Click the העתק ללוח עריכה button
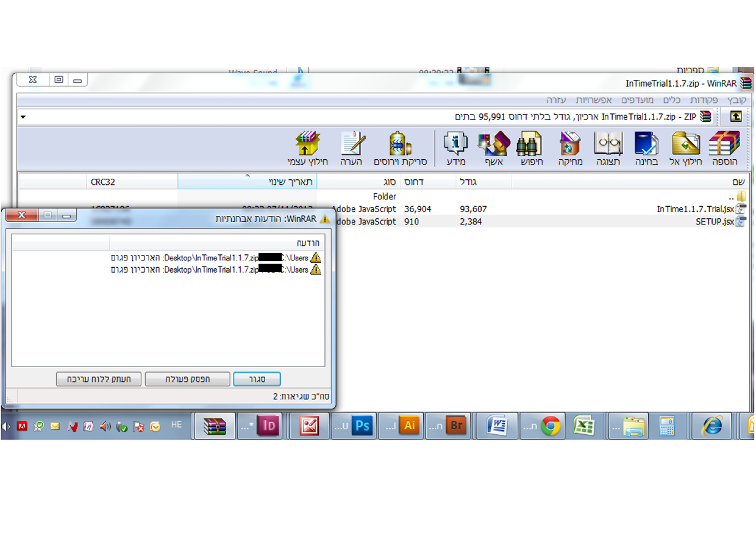The image size is (756, 533). tap(98, 379)
